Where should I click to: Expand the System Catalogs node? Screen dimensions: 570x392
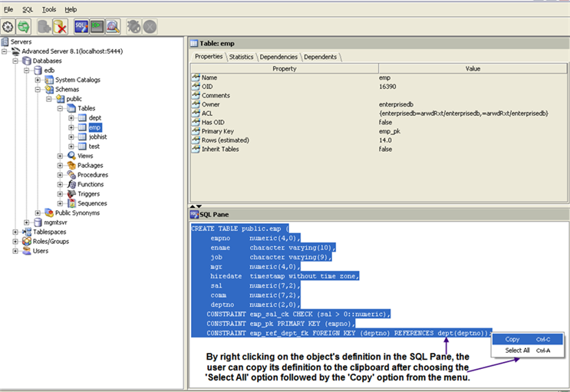click(38, 80)
